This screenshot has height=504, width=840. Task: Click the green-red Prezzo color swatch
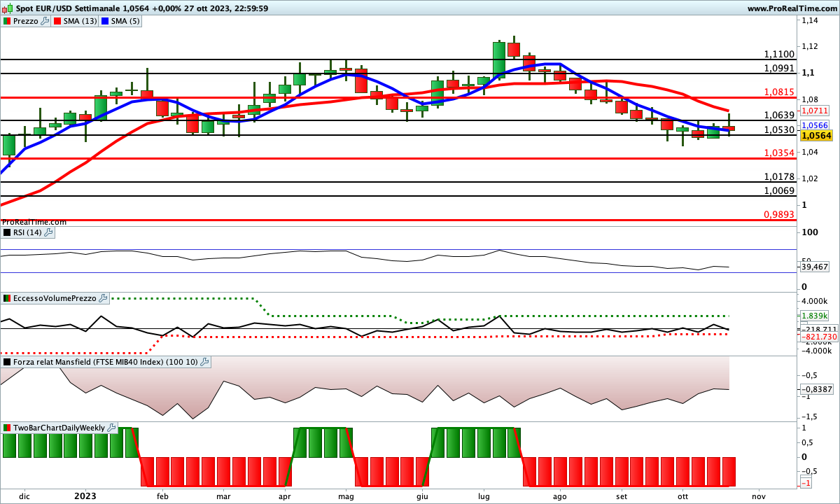click(x=7, y=21)
